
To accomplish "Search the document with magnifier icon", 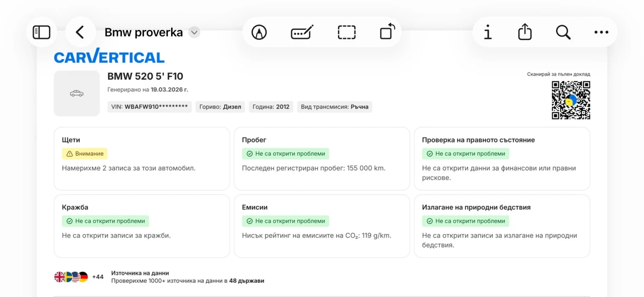I will [x=563, y=32].
